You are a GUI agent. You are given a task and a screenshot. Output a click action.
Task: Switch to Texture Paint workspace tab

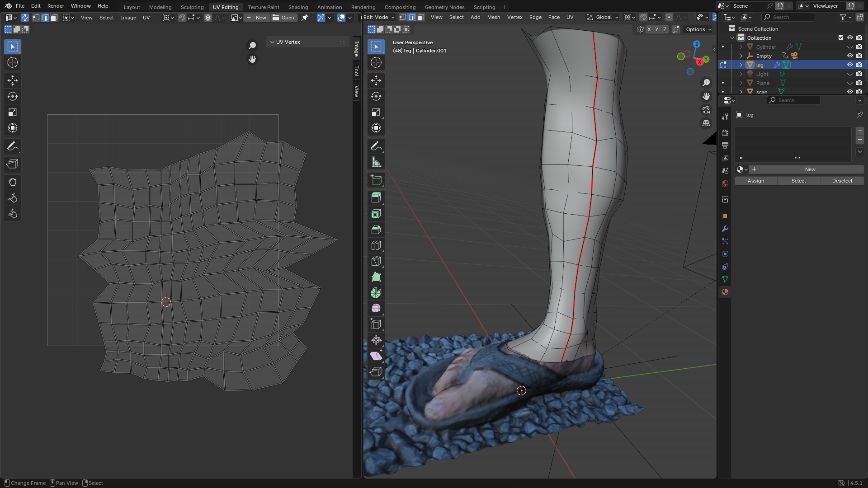(x=263, y=7)
